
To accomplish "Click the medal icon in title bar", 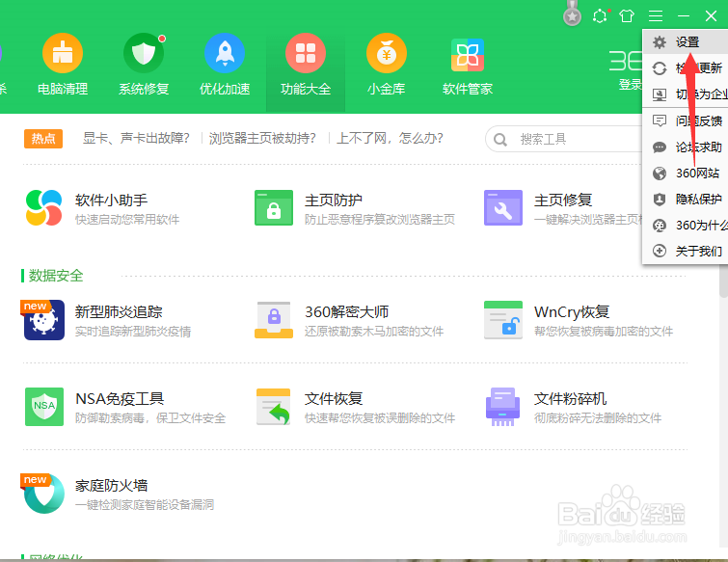I will pyautogui.click(x=572, y=13).
